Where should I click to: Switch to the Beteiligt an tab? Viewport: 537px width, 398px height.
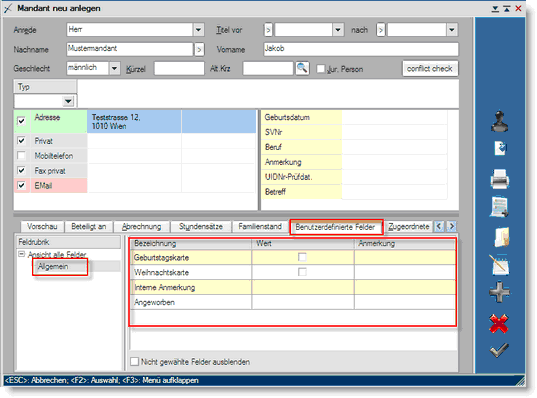point(89,227)
